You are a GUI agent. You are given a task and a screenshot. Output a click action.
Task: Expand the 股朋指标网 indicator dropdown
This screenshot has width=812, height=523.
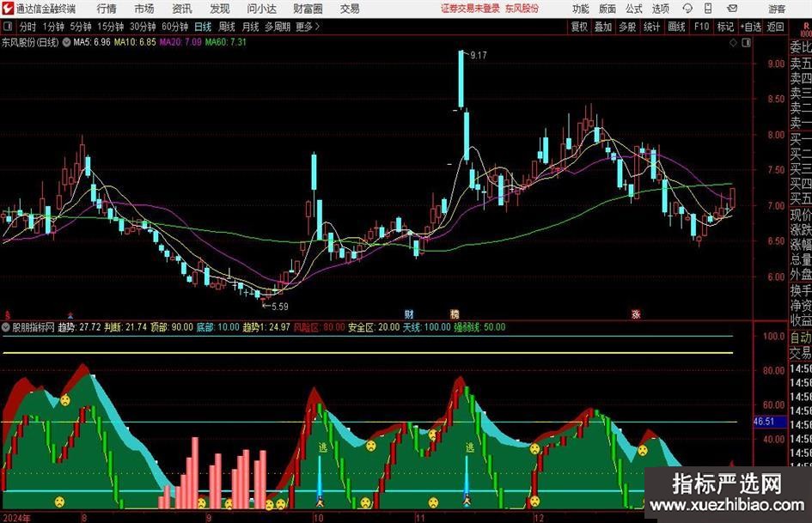(x=6, y=327)
